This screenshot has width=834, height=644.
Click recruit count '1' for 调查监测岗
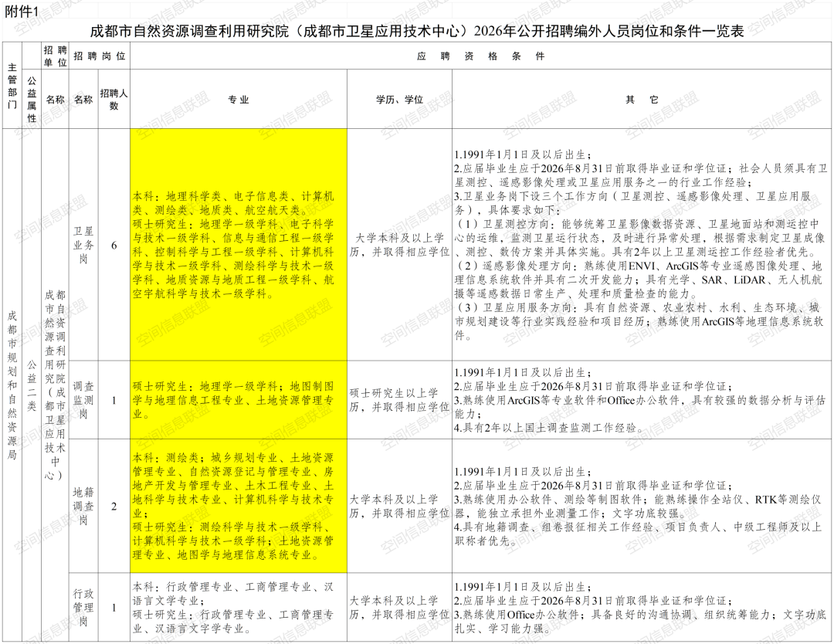click(114, 400)
